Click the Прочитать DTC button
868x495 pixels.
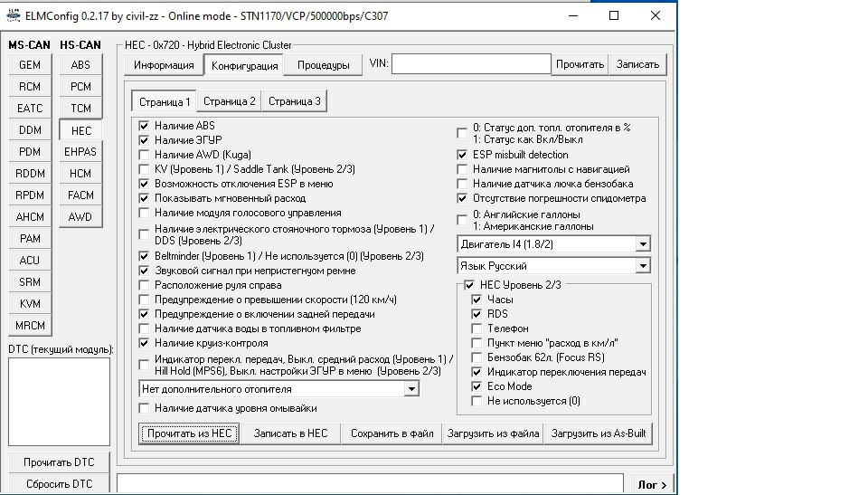(60, 462)
